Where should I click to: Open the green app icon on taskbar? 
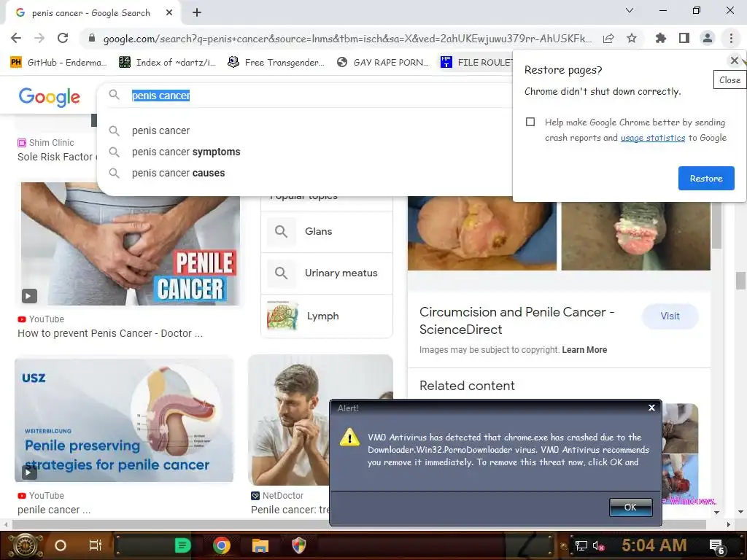[x=182, y=545]
